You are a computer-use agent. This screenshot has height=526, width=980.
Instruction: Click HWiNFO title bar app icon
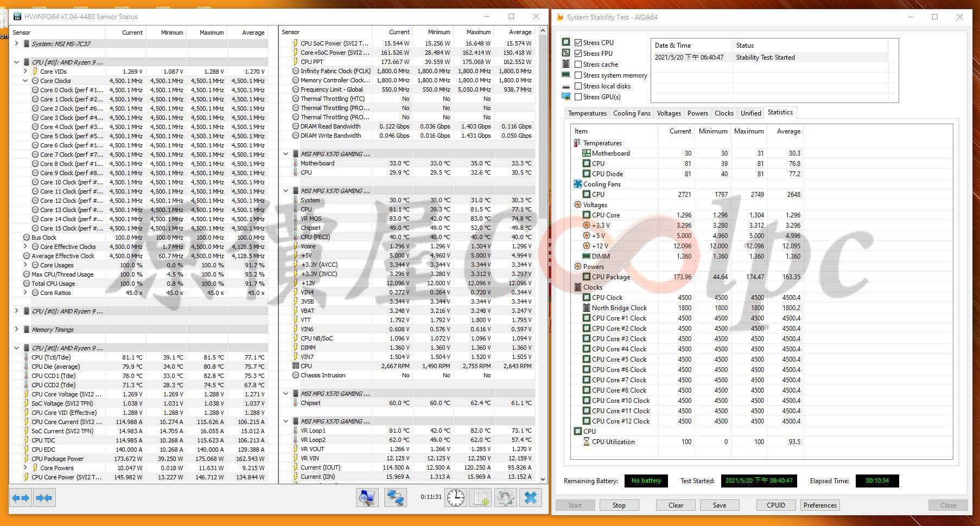[16, 17]
